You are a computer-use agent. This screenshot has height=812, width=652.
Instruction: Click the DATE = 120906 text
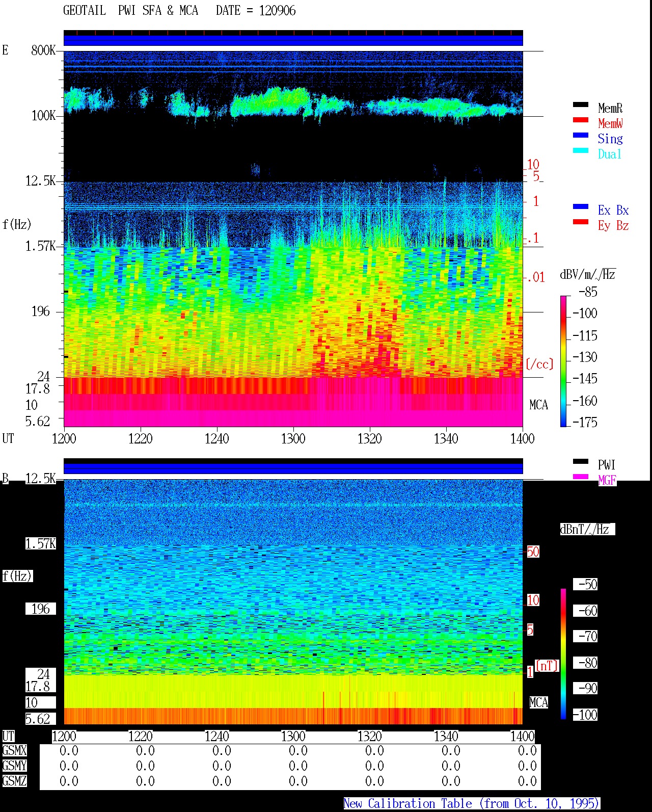point(256,11)
